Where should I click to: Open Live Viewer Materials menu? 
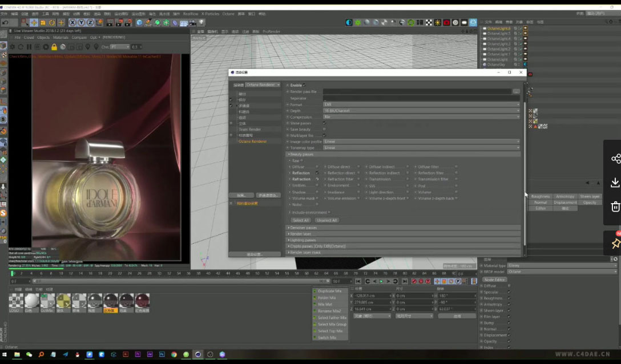(x=61, y=37)
